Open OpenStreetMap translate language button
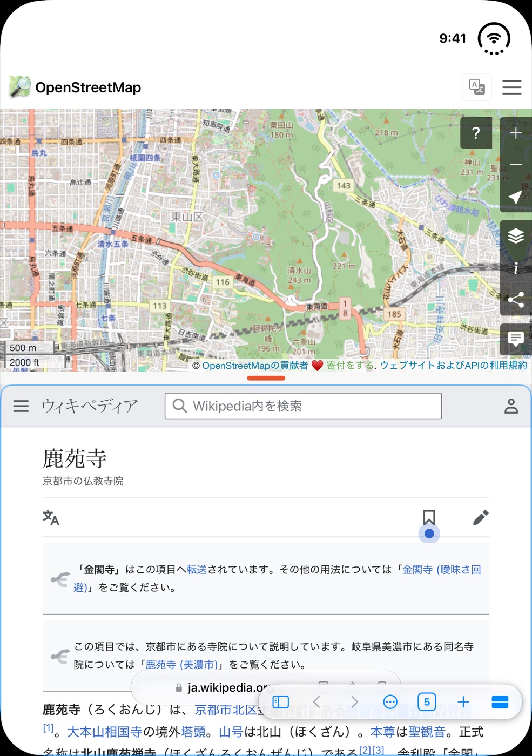Viewport: 532px width, 756px height. pos(476,87)
